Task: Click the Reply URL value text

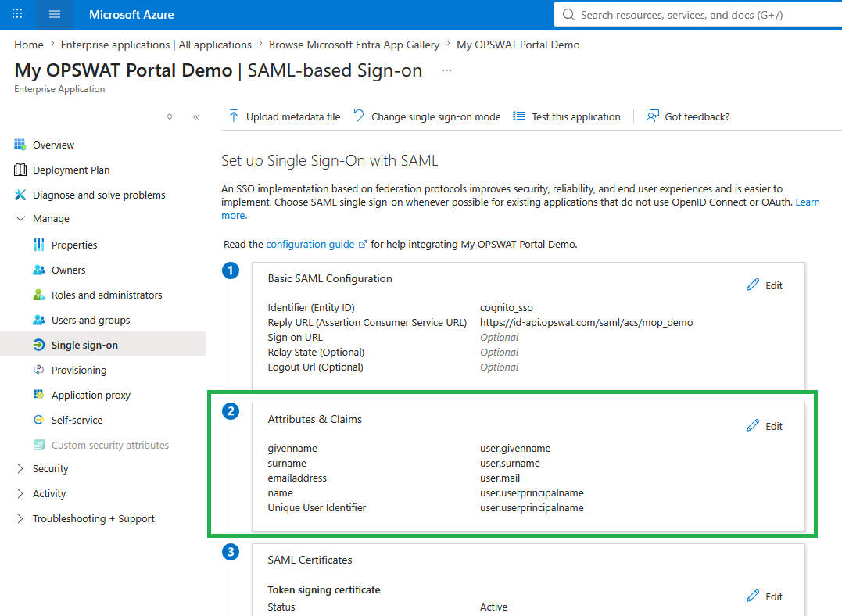Action: pyautogui.click(x=586, y=322)
